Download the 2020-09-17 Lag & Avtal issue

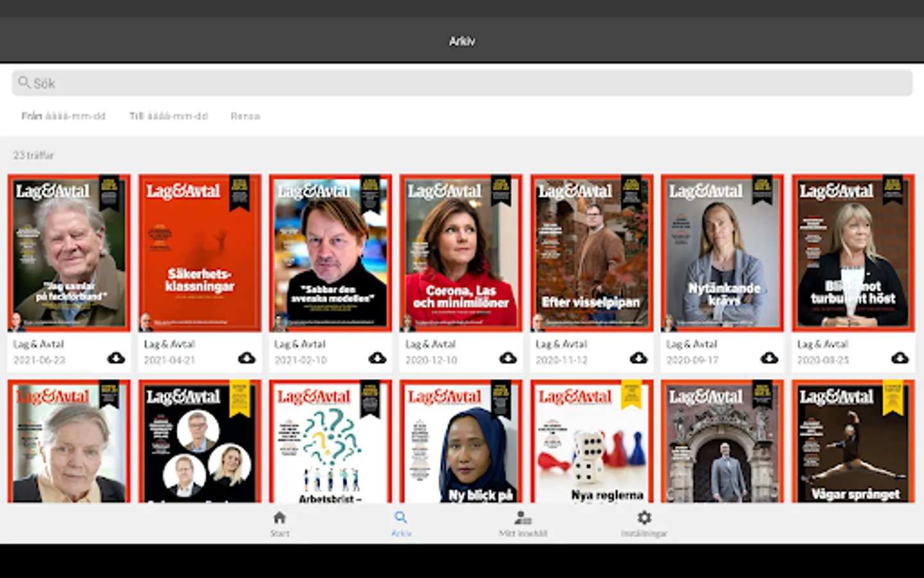[769, 358]
